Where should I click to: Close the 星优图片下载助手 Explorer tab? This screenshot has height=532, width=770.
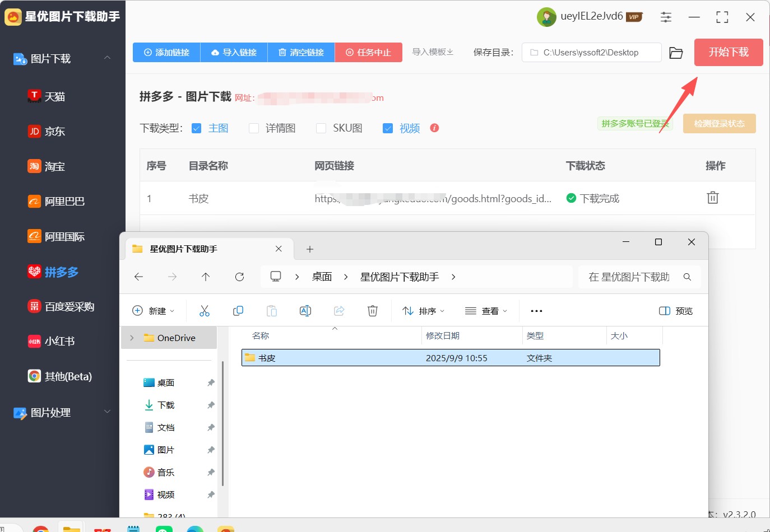point(279,249)
